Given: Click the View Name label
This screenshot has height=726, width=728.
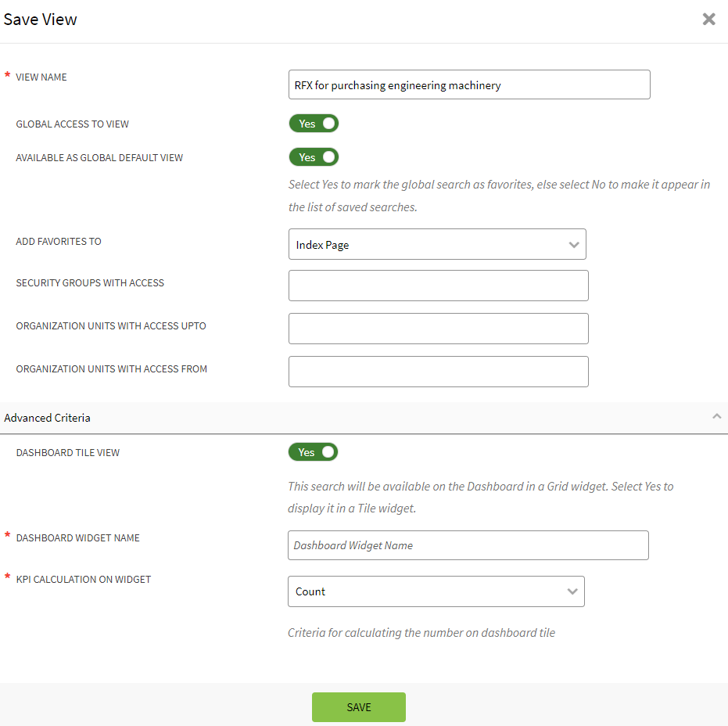Looking at the screenshot, I should [41, 77].
